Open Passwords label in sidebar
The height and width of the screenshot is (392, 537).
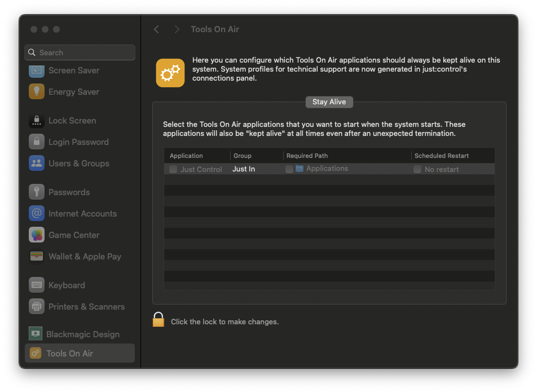pyautogui.click(x=69, y=192)
